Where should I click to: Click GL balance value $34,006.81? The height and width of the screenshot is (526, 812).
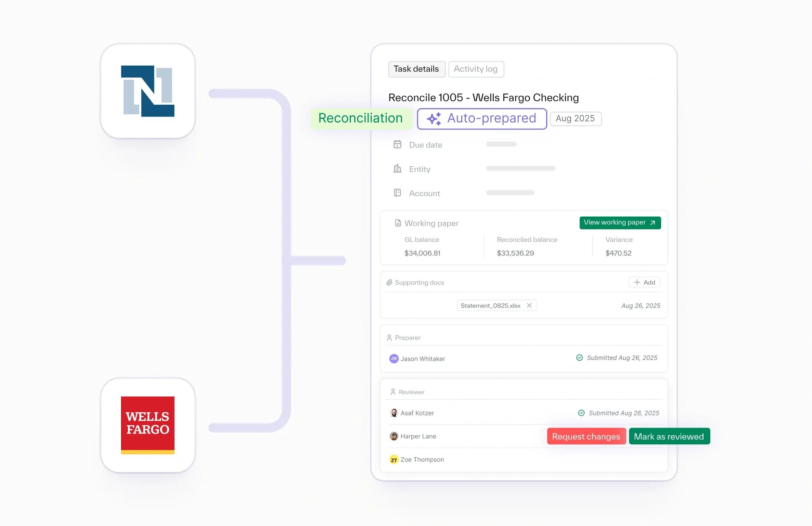pyautogui.click(x=422, y=253)
